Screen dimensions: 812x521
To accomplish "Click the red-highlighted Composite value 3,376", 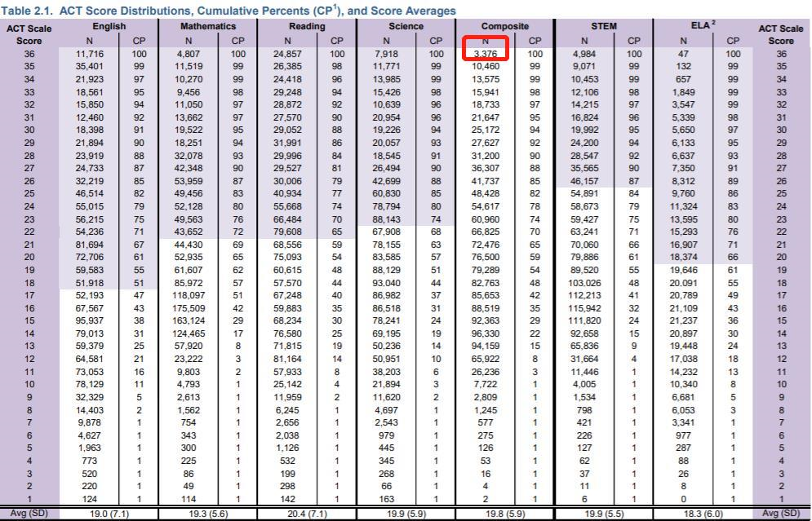I will (x=486, y=54).
